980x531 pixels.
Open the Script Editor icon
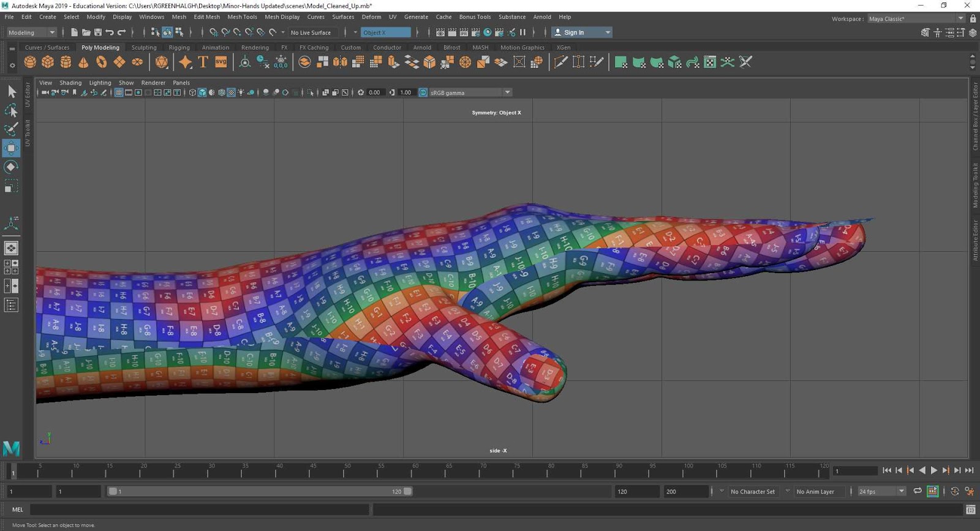click(970, 510)
